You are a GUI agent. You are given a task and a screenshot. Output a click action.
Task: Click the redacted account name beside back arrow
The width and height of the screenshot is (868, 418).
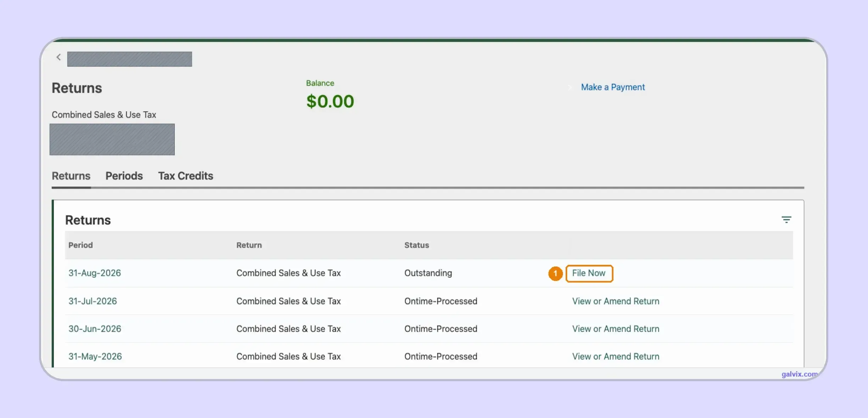tap(129, 59)
